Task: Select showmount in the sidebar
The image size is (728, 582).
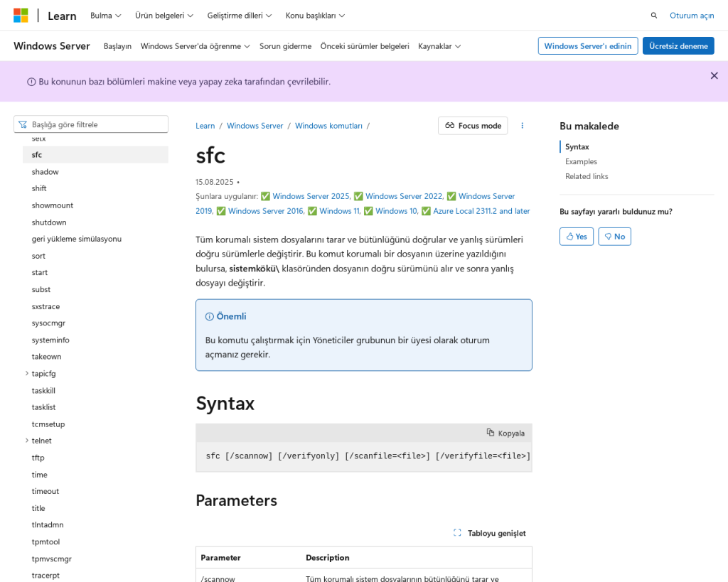Action: 53,205
